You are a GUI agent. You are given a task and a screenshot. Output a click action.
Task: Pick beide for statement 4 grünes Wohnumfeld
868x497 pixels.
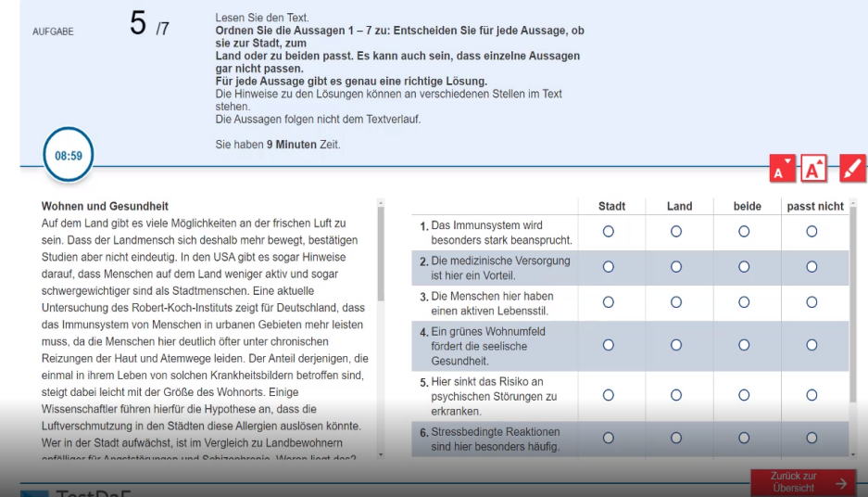[x=744, y=345]
